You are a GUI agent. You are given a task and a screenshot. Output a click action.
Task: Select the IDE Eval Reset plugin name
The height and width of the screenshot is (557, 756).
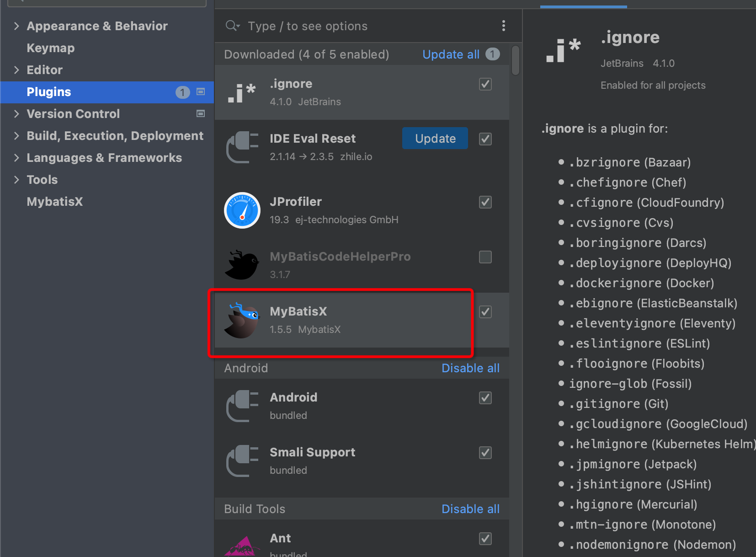click(313, 139)
